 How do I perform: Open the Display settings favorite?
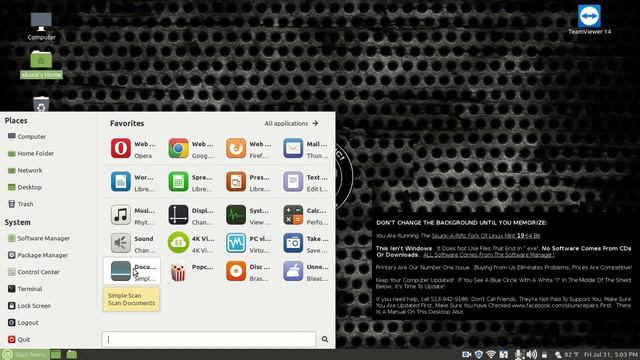coord(191,216)
